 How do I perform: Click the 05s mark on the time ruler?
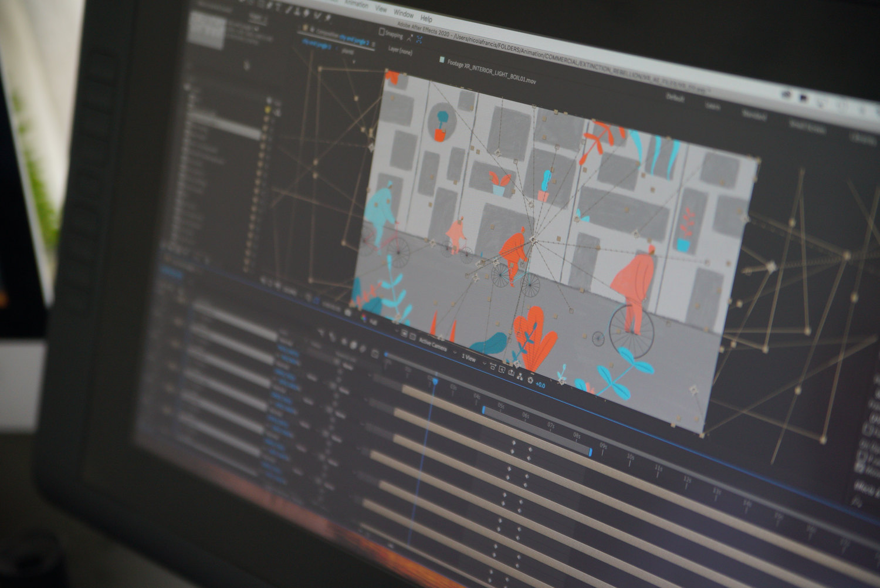tap(501, 406)
